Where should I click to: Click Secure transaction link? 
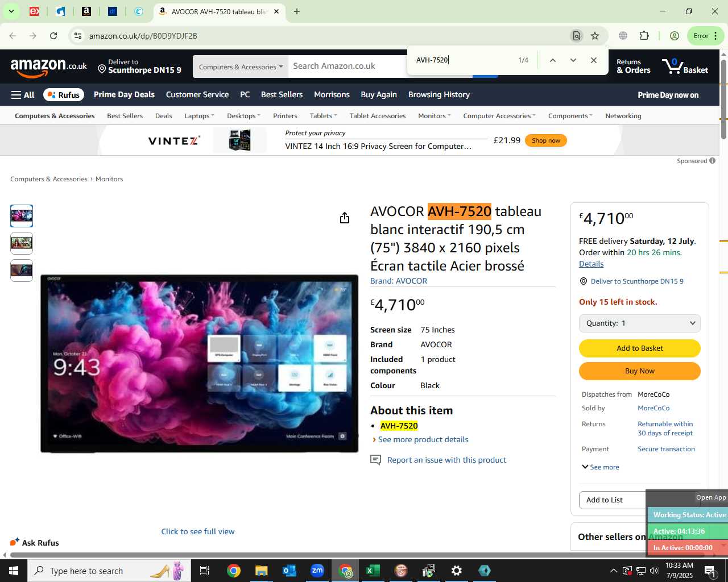pyautogui.click(x=666, y=449)
